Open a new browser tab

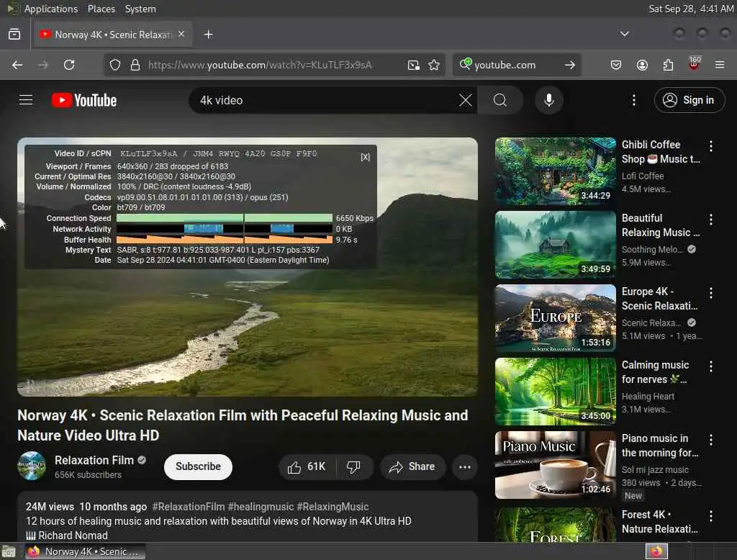point(209,35)
